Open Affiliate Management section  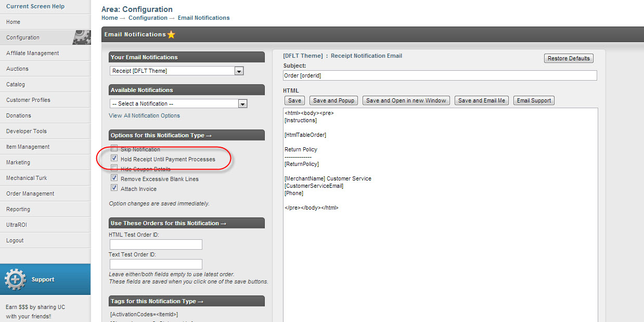click(45, 53)
